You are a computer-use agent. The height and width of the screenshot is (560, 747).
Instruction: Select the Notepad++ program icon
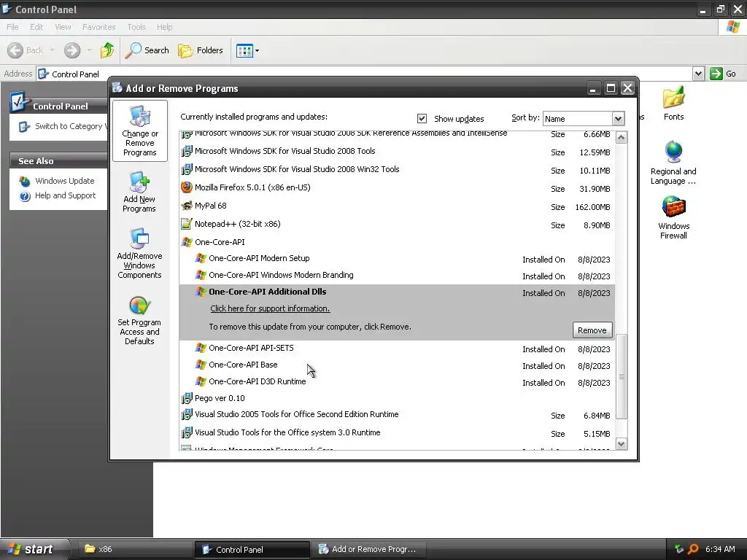186,224
